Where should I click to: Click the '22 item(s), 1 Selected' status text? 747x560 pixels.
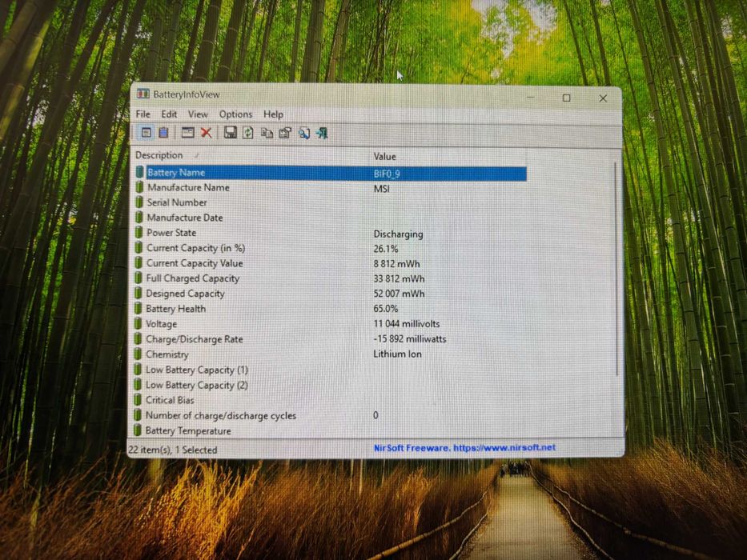click(173, 450)
